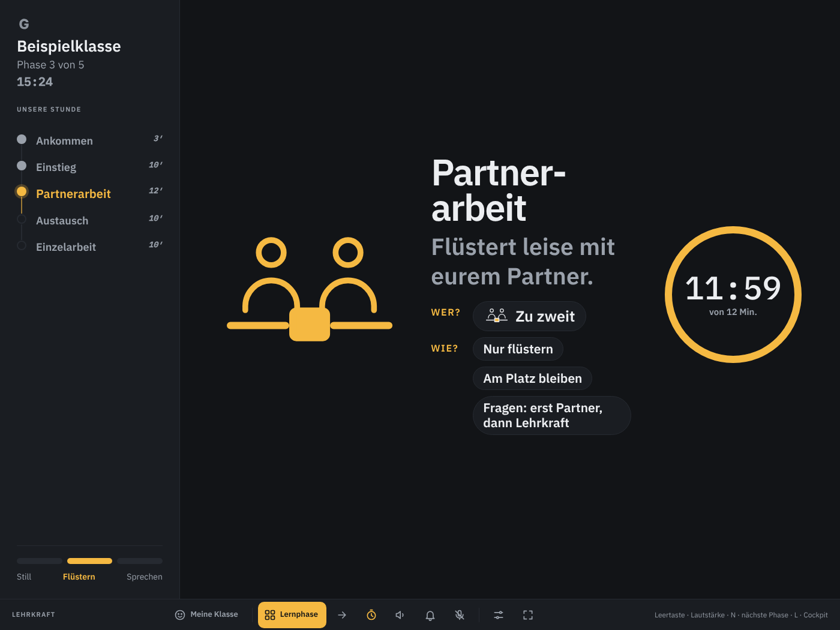This screenshot has height=630, width=840.
Task: Click the Phase 3 von 5 text
Action: click(50, 65)
